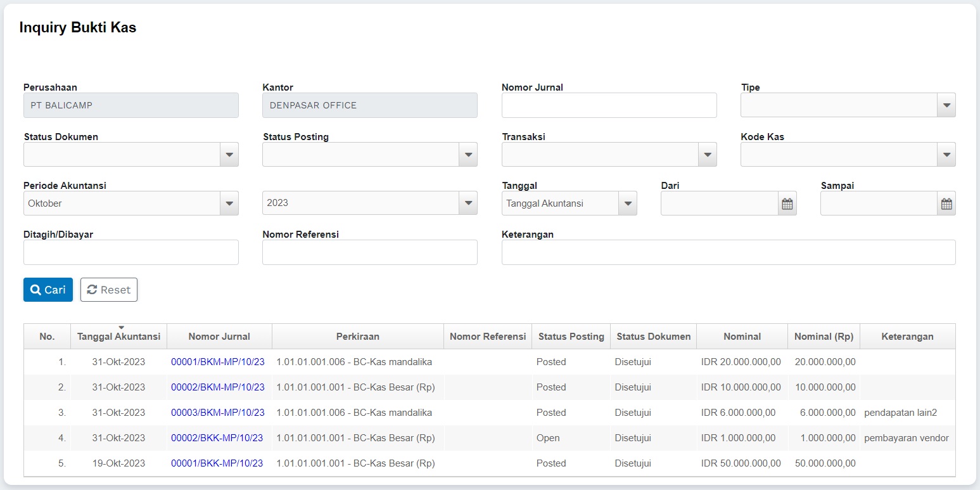Open the Sampai date calendar picker
Image resolution: width=980 pixels, height=490 pixels.
tap(946, 203)
